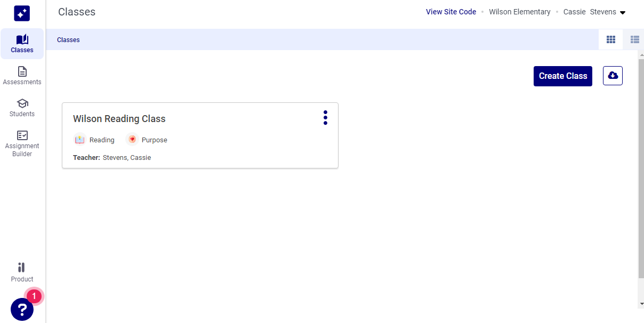Switch to list view layout

pyautogui.click(x=634, y=39)
